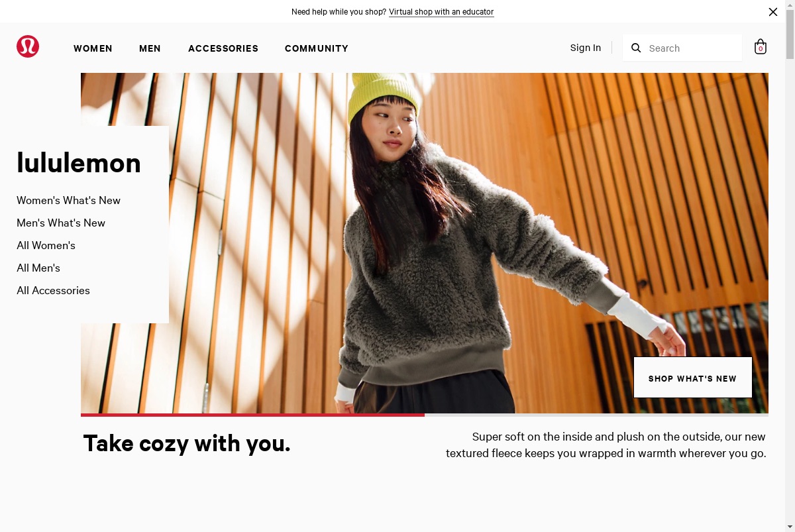Click the Sign In link

(x=586, y=48)
